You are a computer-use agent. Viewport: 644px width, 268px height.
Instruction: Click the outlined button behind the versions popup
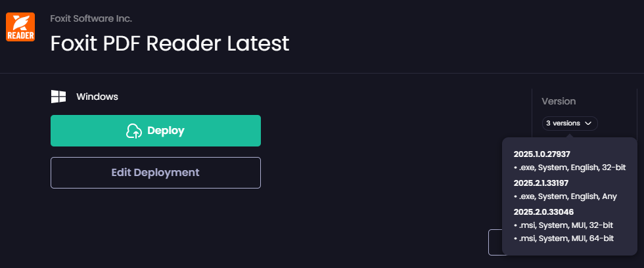point(495,242)
